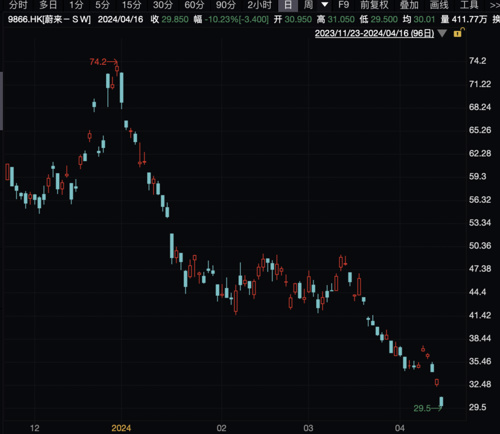Select the 90分 interval
The image size is (500, 434).
click(x=225, y=5)
